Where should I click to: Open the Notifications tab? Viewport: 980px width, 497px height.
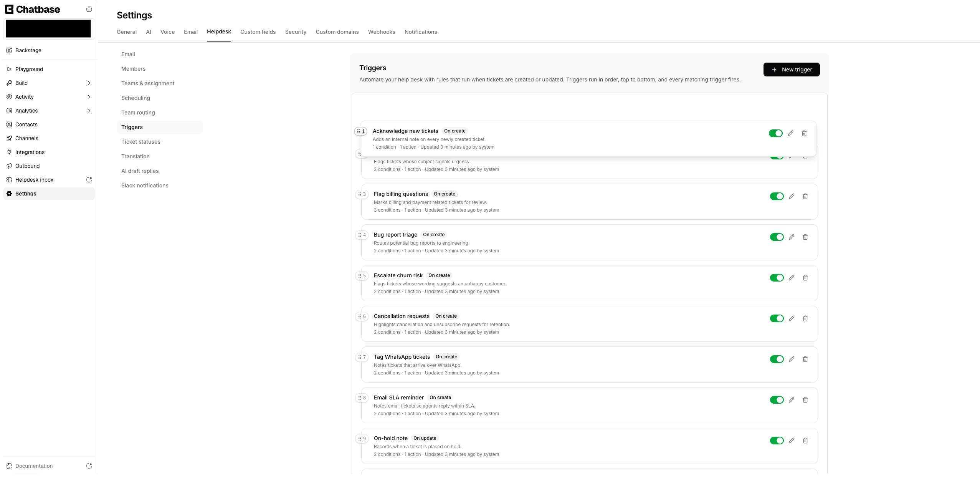tap(421, 32)
